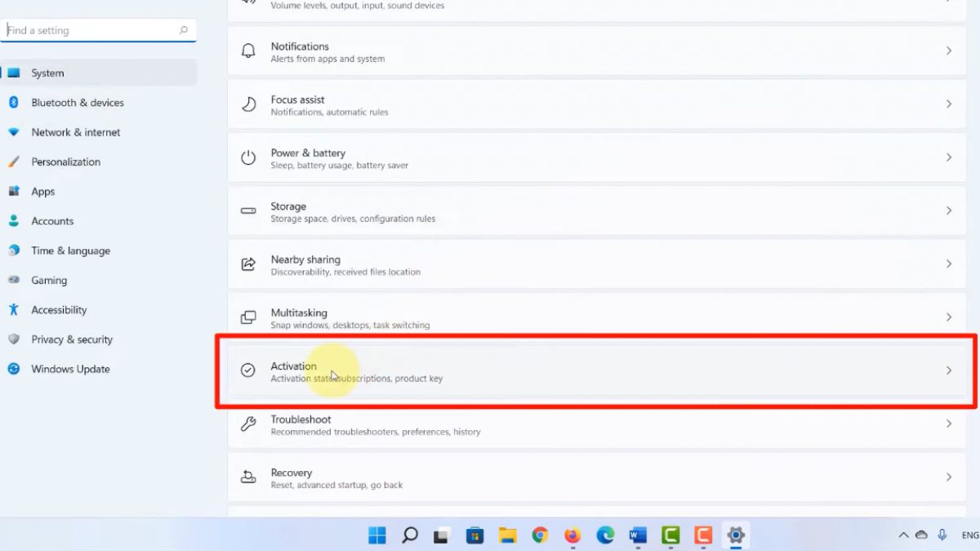Click the microphone tray icon
Viewport: 980px width, 551px height.
pos(942,535)
